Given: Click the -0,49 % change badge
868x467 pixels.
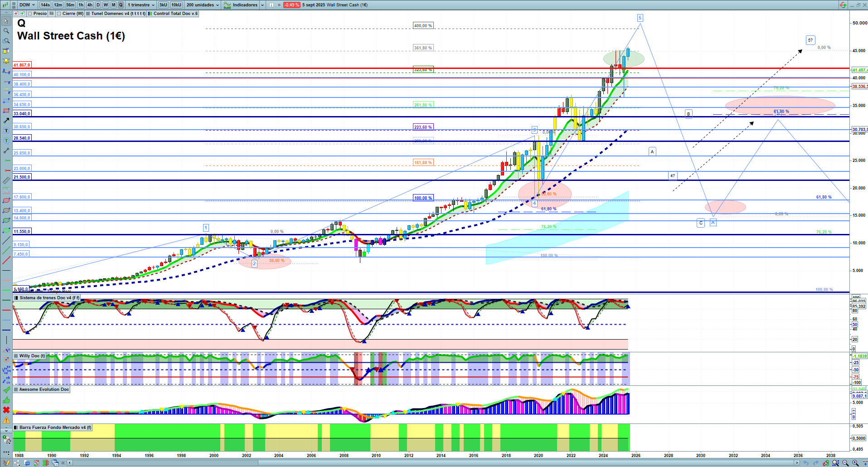Looking at the screenshot, I should coord(291,5).
